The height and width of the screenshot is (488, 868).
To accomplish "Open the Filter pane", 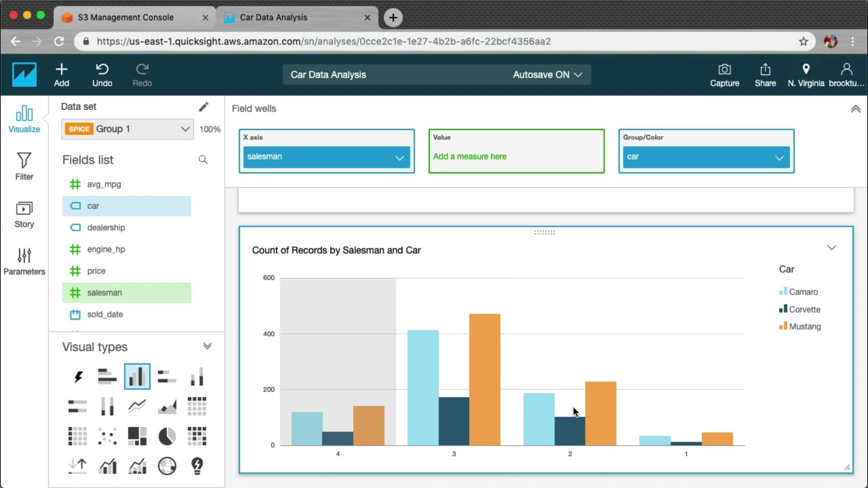I will pyautogui.click(x=24, y=166).
